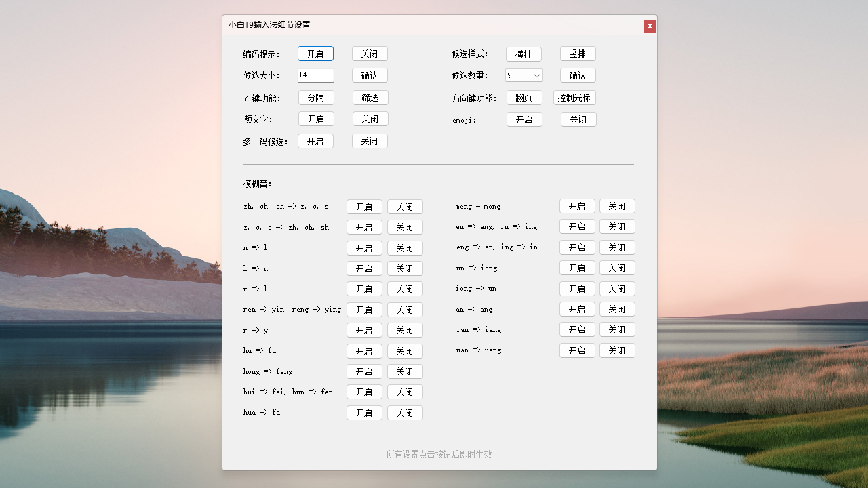Viewport: 868px width, 488px height.
Task: Choose 横排 candidate style
Action: pos(524,54)
